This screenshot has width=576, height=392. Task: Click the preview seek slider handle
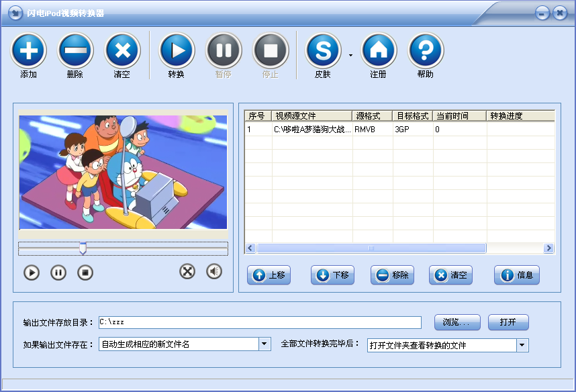coord(83,248)
